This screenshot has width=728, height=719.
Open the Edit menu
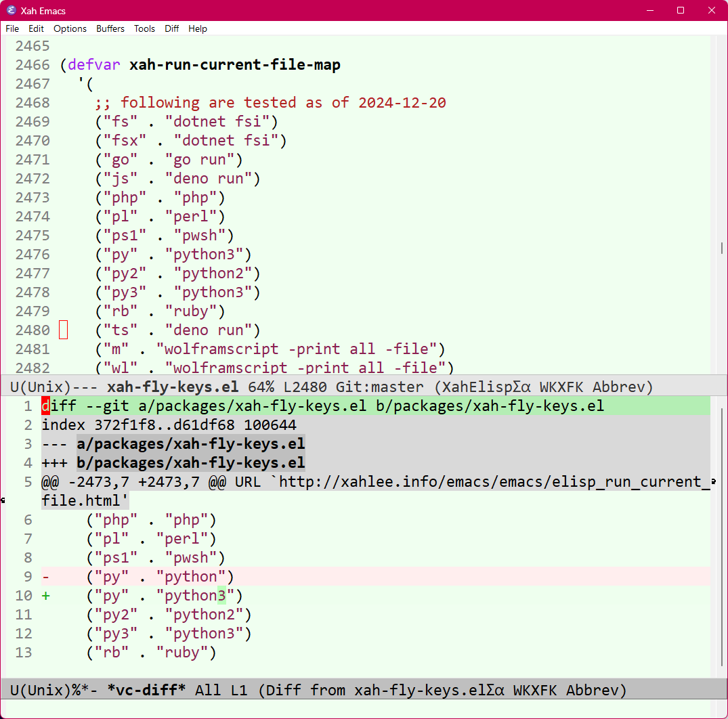tap(36, 29)
